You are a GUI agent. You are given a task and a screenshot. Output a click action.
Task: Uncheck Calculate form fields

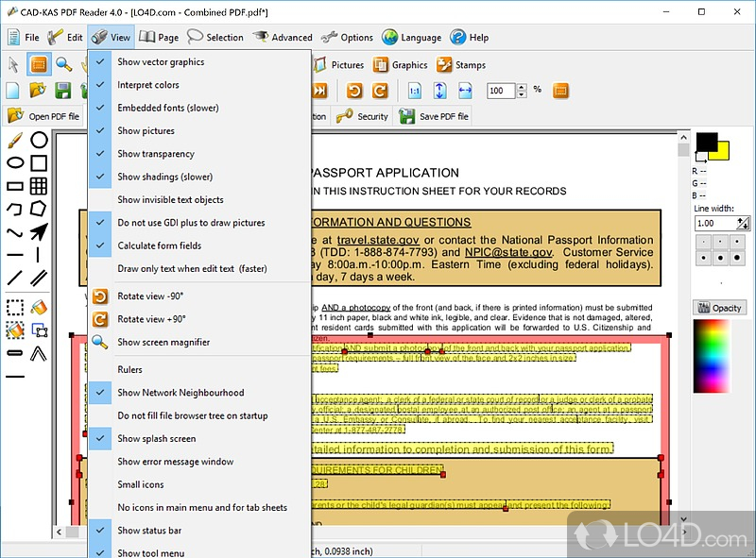click(198, 245)
